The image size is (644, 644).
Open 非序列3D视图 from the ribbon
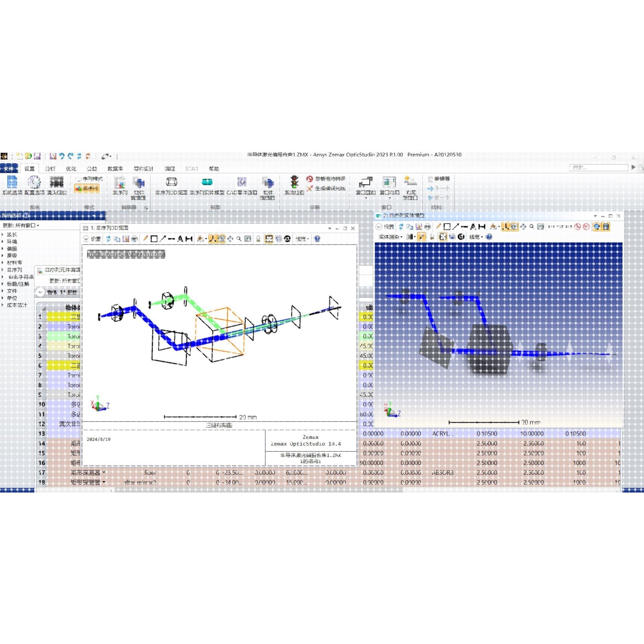tap(171, 185)
